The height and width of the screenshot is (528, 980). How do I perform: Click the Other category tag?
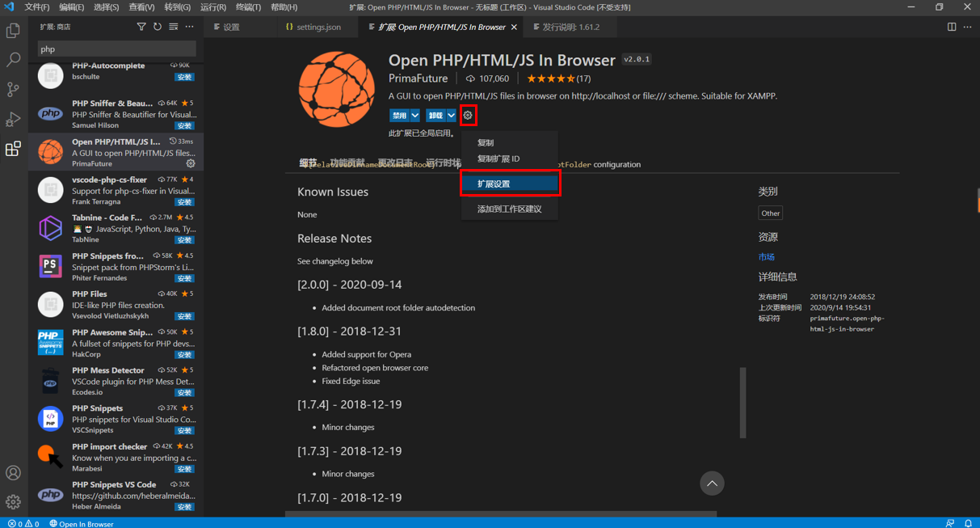pos(771,213)
